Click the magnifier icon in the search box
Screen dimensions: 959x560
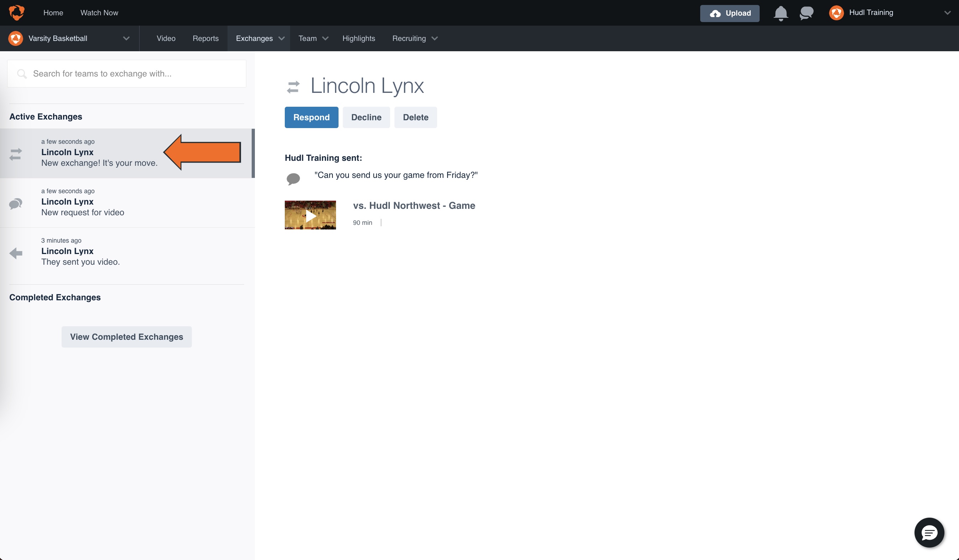tap(22, 74)
